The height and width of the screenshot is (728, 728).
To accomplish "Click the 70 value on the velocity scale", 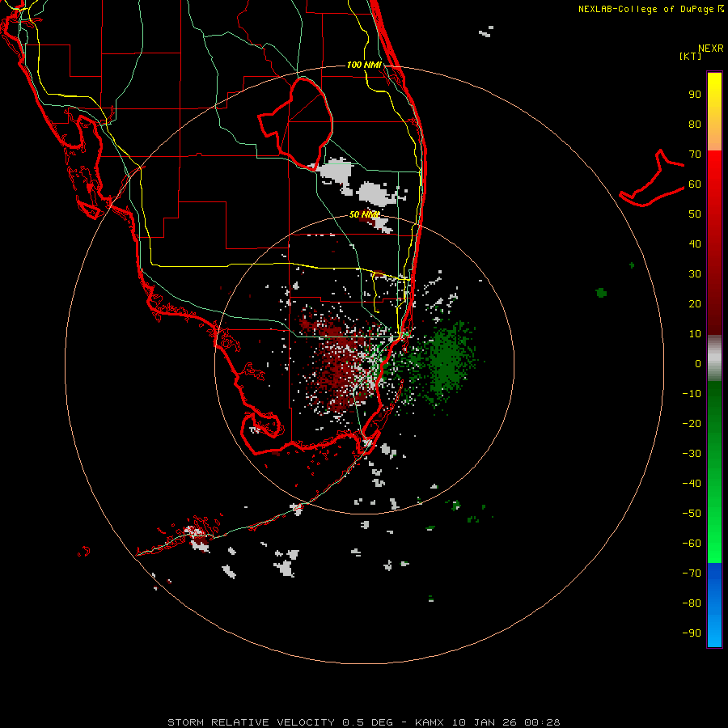I will pyautogui.click(x=695, y=154).
